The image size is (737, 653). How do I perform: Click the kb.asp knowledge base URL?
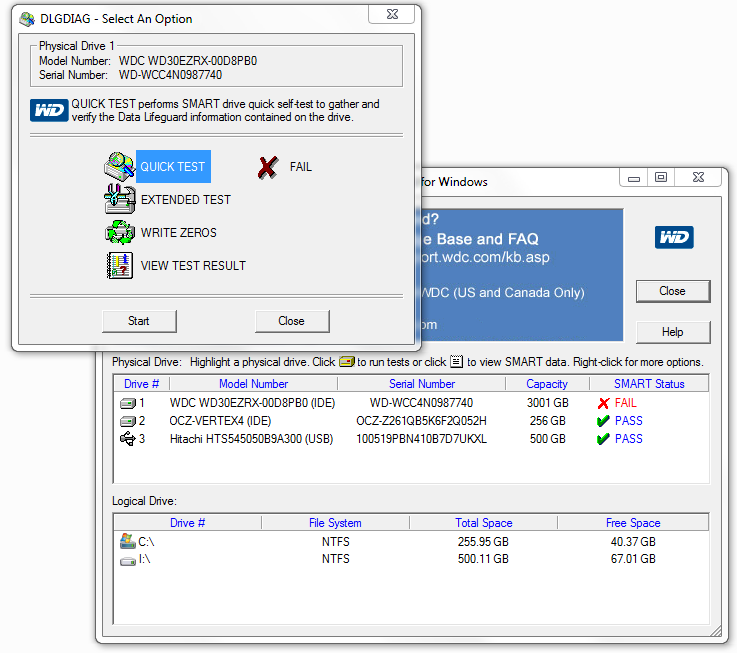pos(486,258)
